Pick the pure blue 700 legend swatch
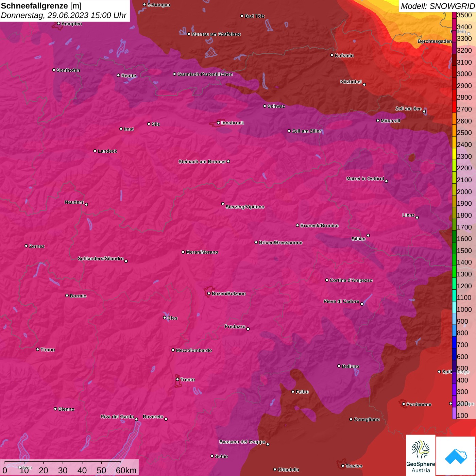The image size is (476, 476). pos(454,342)
